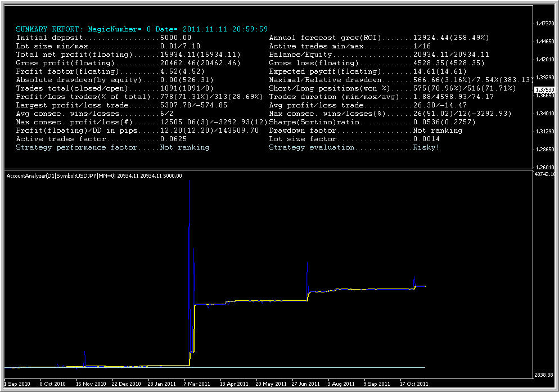This screenshot has width=559, height=392.
Task: Select Balance/Equity 20934.11/20934.11 line
Action: 379,55
